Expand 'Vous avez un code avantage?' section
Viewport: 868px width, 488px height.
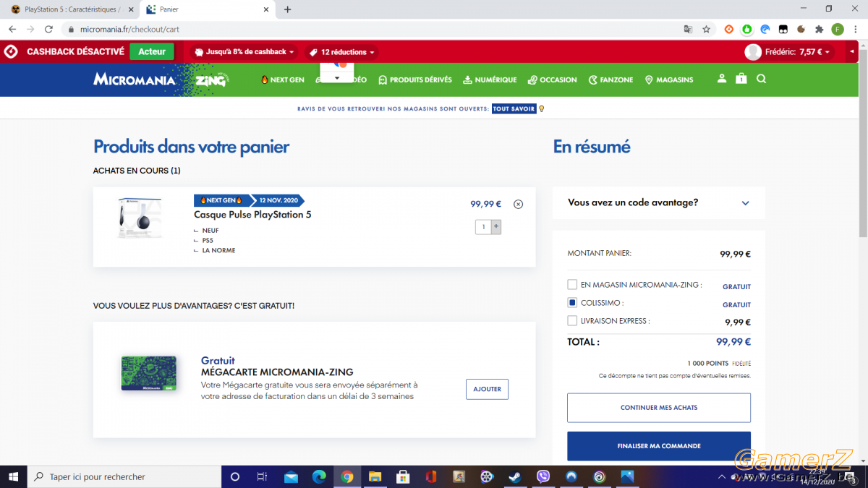point(659,203)
